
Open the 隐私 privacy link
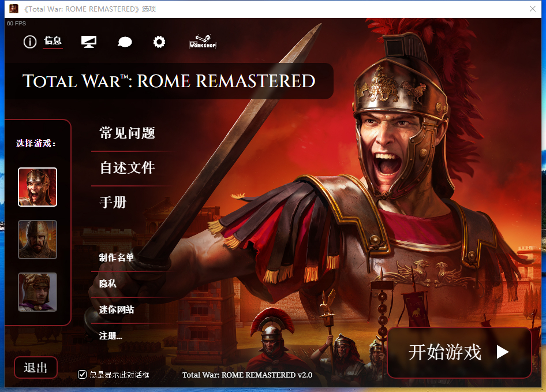pos(107,283)
